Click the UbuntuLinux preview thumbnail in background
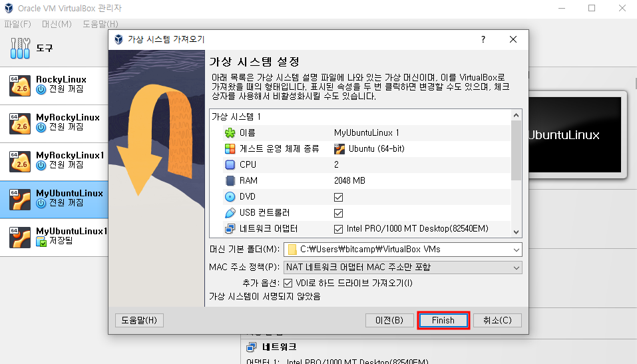The height and width of the screenshot is (364, 637). coord(576,135)
